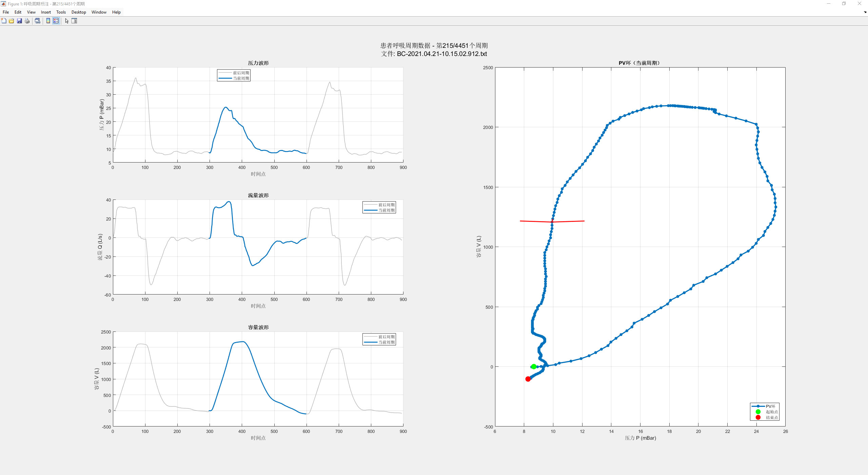Screen dimensions: 868x475
Task: Toggle the Insert Legend toolbar button
Action: pyautogui.click(x=56, y=21)
